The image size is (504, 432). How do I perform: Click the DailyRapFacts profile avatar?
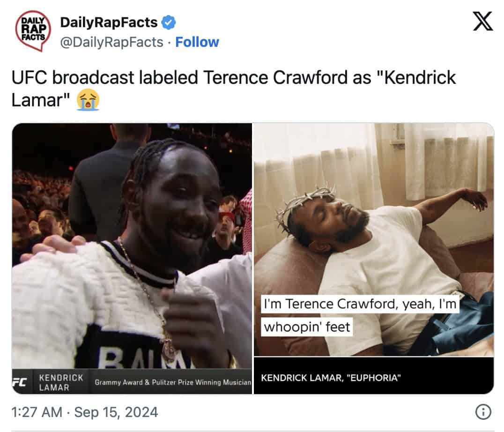33,31
